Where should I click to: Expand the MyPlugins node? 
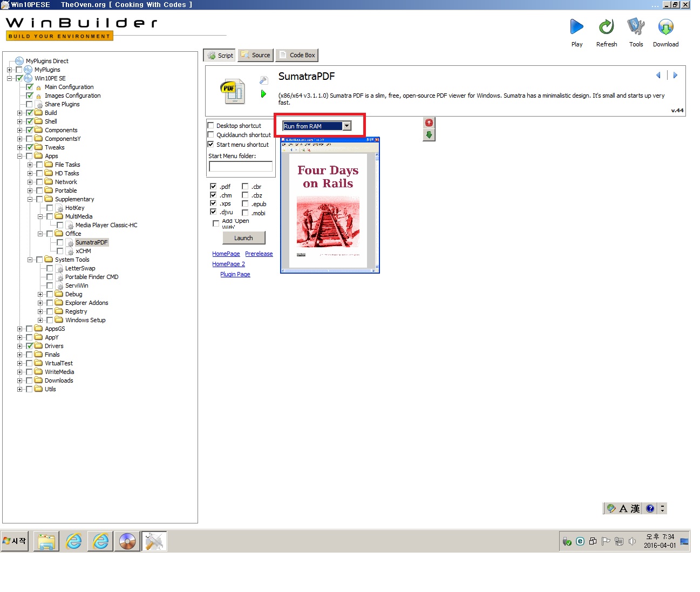coord(9,70)
